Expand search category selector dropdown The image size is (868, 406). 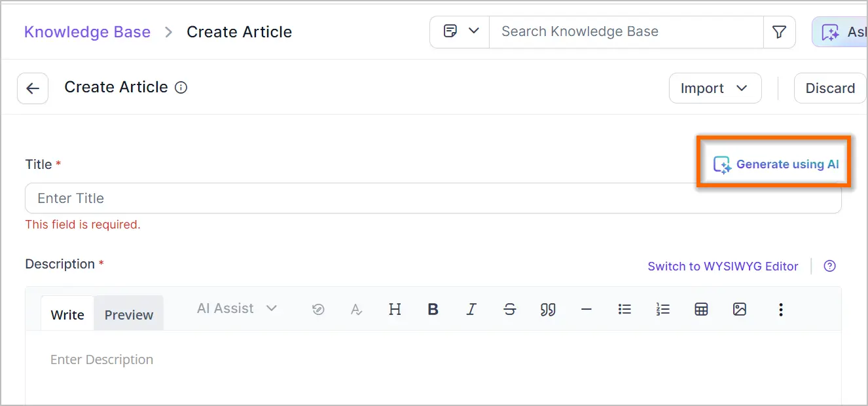click(x=460, y=31)
